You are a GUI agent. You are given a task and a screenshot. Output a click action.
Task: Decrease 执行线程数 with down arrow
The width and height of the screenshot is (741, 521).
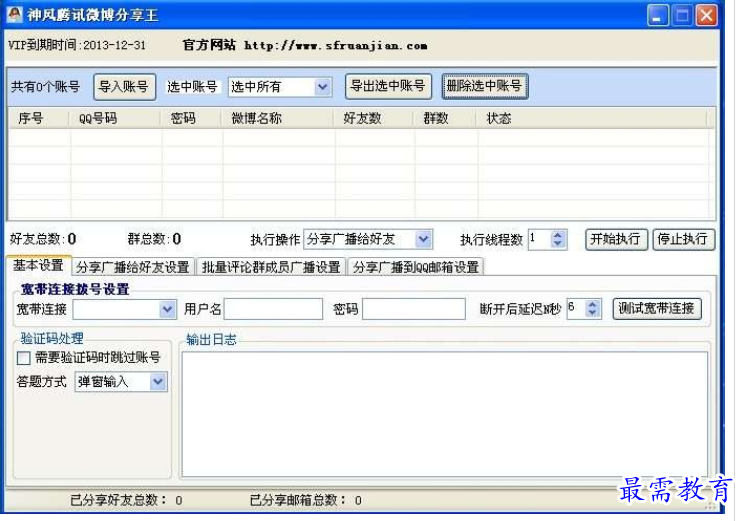pos(558,243)
